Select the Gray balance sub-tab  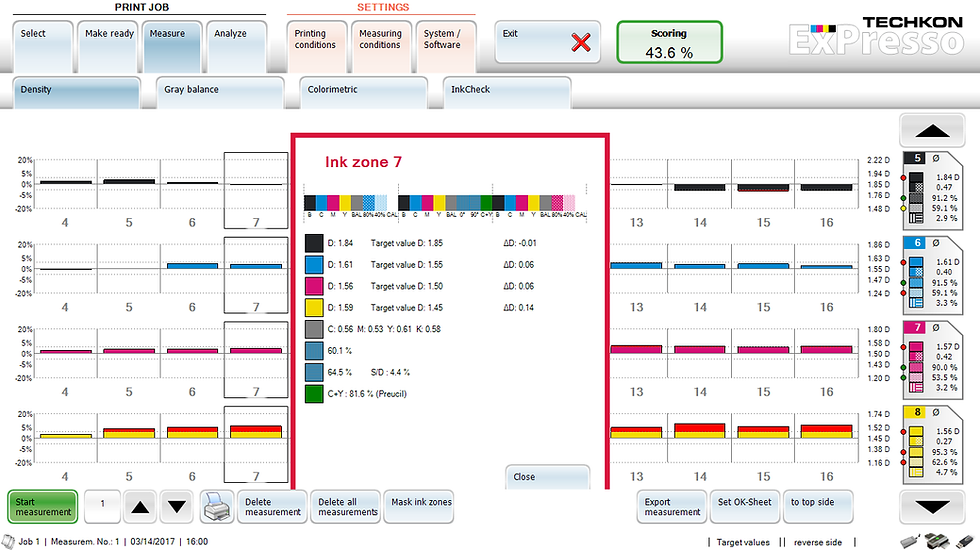[x=220, y=92]
